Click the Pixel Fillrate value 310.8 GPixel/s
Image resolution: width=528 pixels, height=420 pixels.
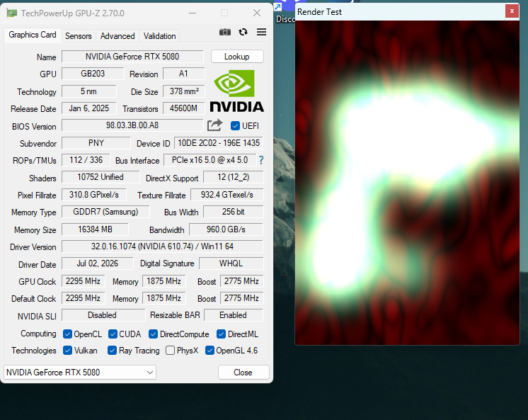[x=94, y=195]
